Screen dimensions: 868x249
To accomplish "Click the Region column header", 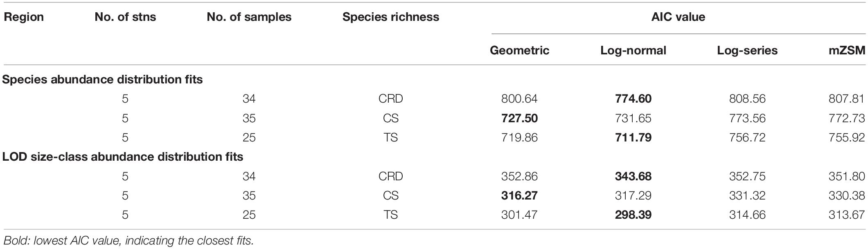I will pos(24,17).
